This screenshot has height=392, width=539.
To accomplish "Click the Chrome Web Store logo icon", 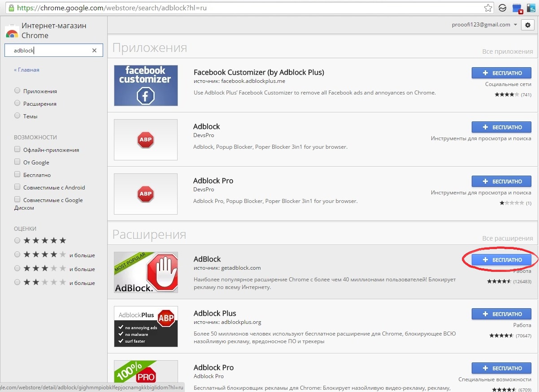I will (12, 31).
